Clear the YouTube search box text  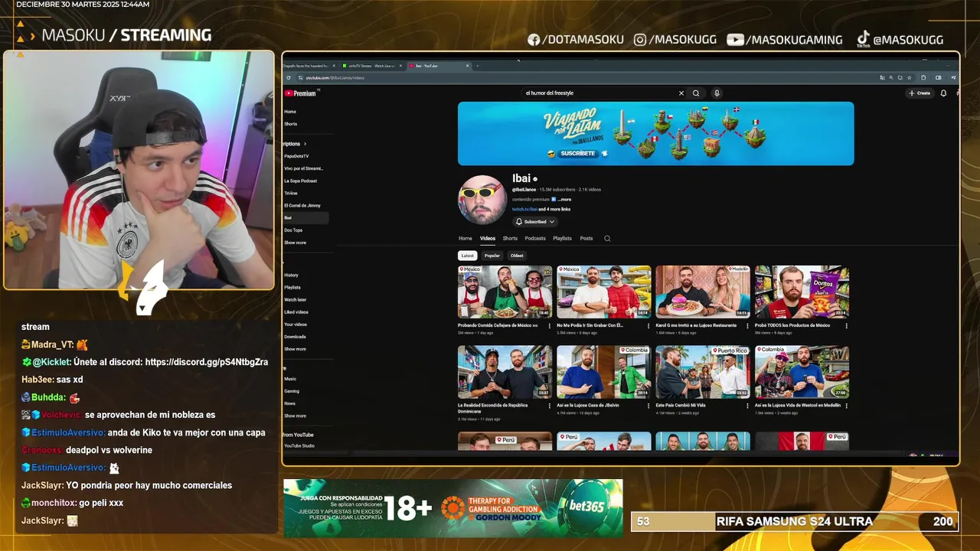click(681, 93)
